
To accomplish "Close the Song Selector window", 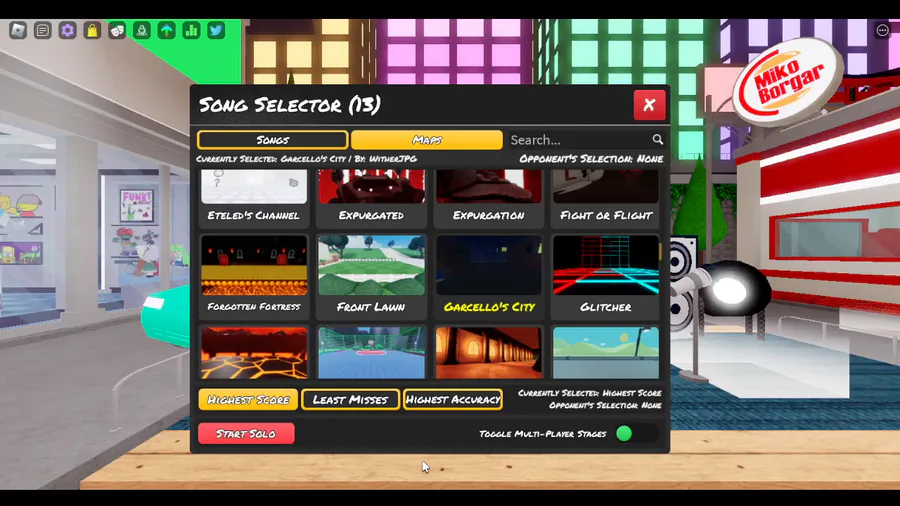I will point(649,105).
